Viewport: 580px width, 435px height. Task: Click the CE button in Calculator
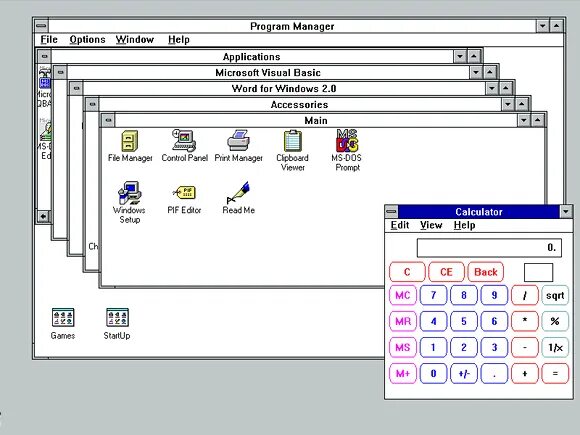click(446, 272)
